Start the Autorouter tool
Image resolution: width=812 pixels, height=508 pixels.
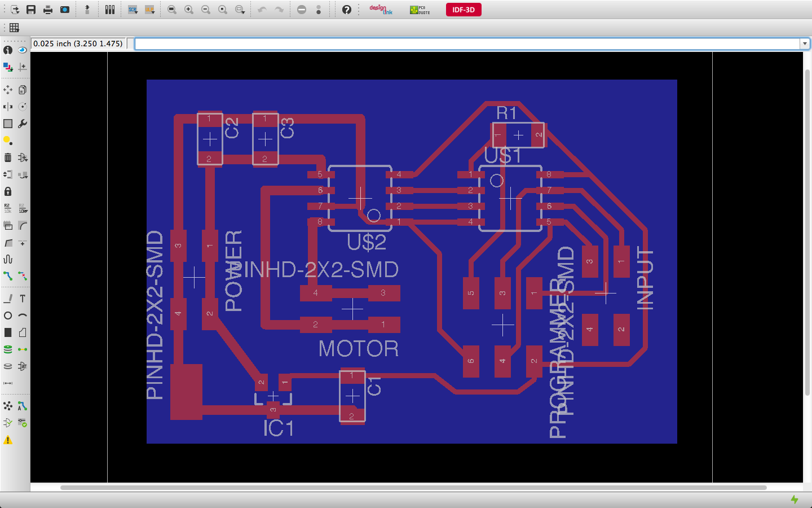coord(23,406)
